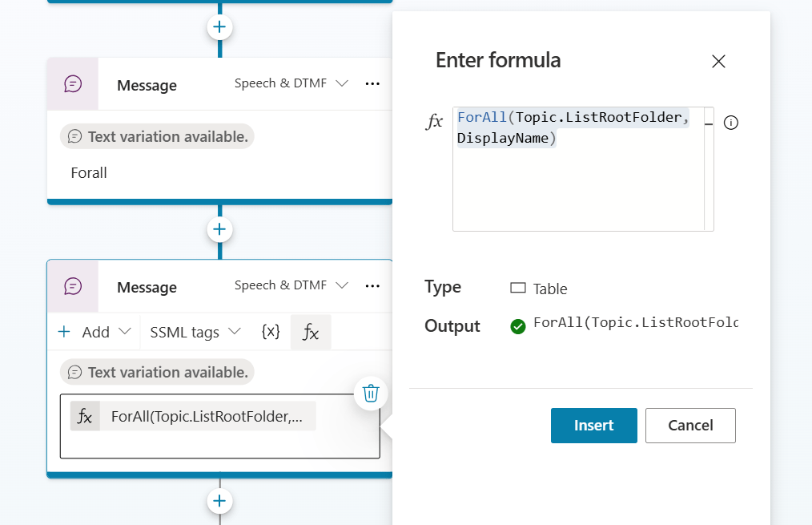Click the Forall message text
This screenshot has width=812, height=525.
[x=89, y=173]
